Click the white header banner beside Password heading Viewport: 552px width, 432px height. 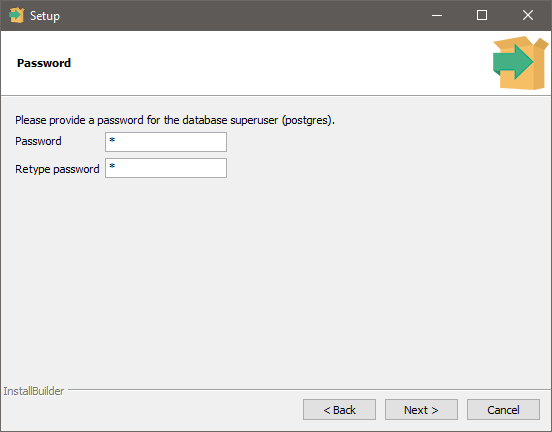pos(282,63)
